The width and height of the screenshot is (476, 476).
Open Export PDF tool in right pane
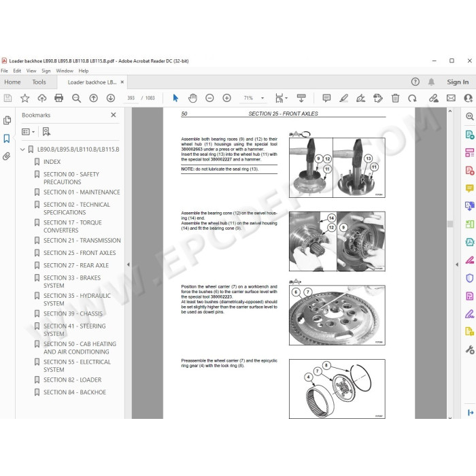point(469,135)
